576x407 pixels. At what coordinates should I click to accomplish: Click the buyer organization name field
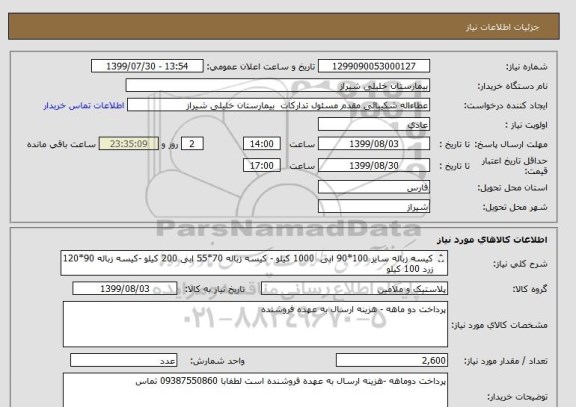tap(278, 86)
